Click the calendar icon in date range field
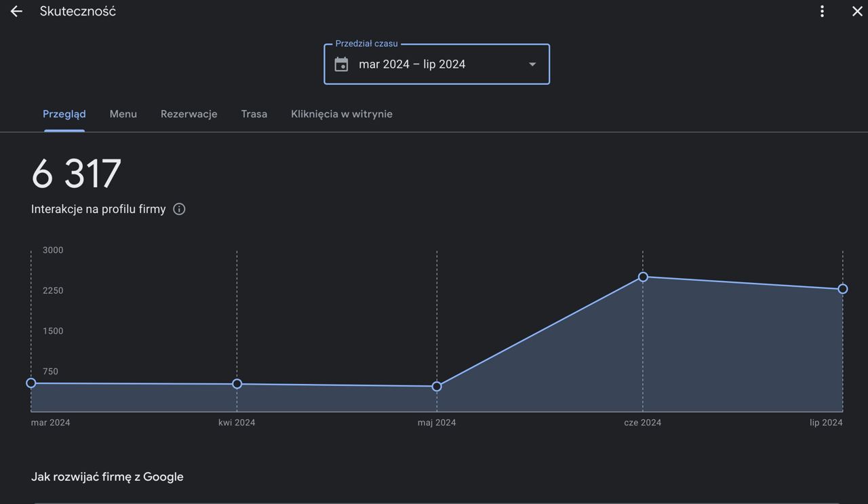Screen dimensions: 868x504 342,64
